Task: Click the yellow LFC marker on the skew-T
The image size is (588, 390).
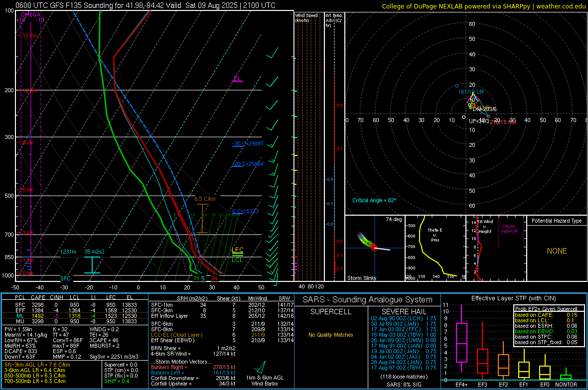Action: 237,250
